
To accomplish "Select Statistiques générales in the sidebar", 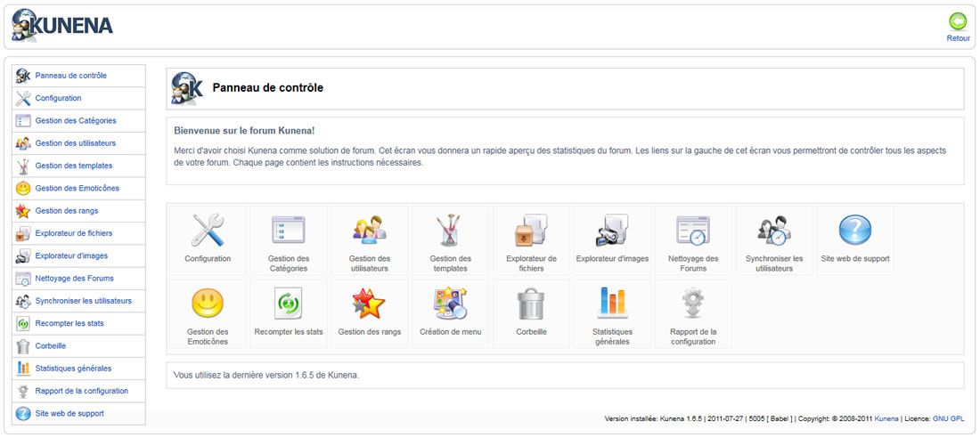I will (78, 368).
